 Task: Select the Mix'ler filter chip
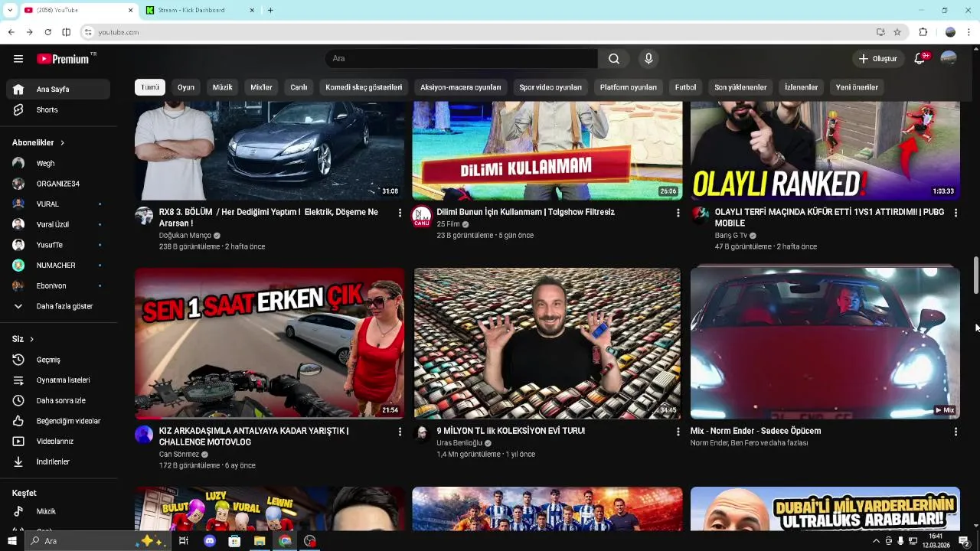261,87
